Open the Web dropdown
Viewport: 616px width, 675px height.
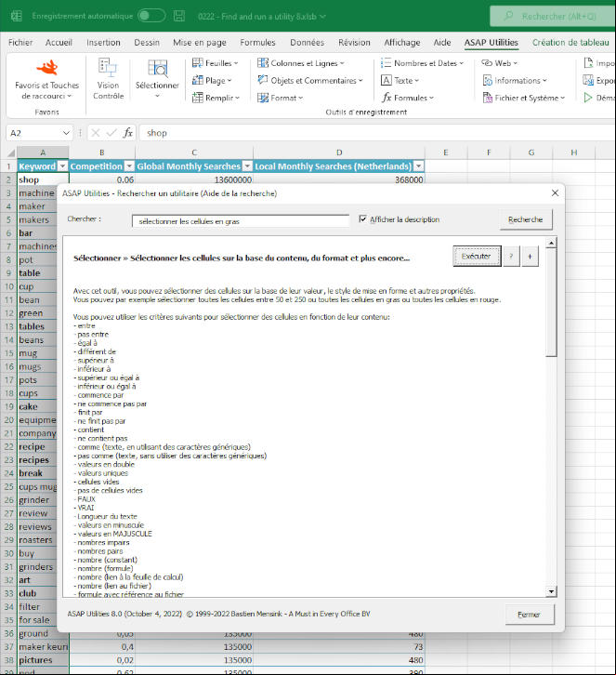click(500, 63)
